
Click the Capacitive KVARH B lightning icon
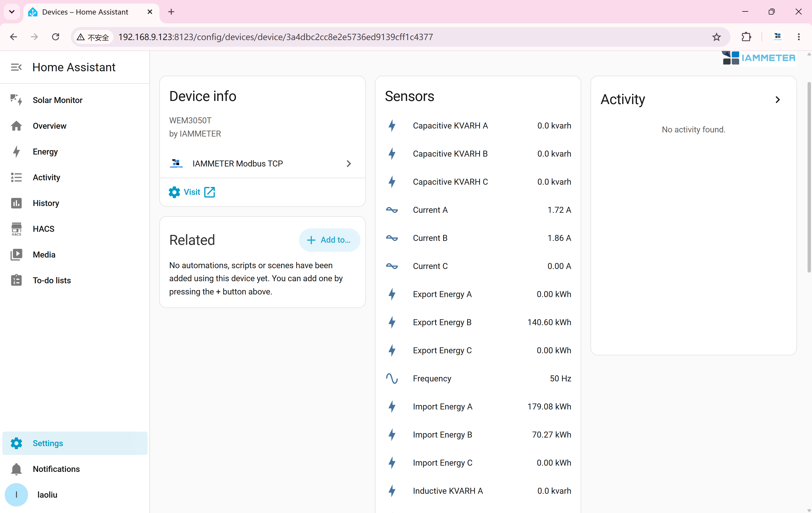point(392,154)
